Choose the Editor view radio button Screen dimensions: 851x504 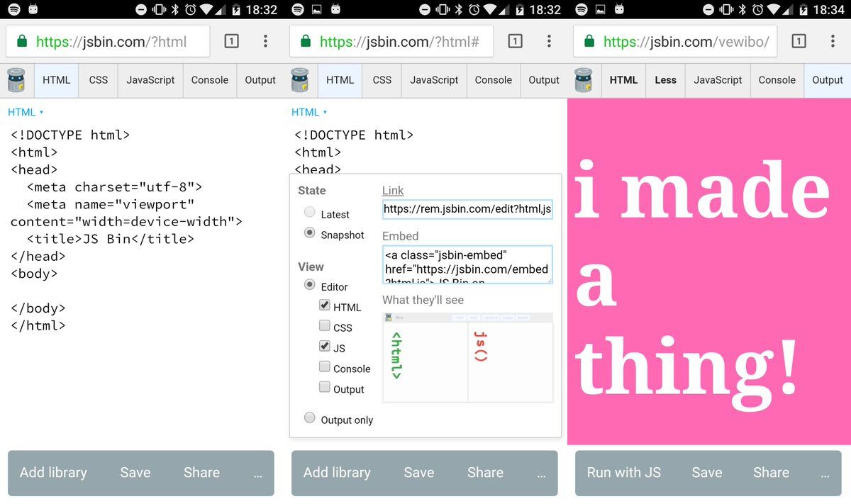click(310, 284)
